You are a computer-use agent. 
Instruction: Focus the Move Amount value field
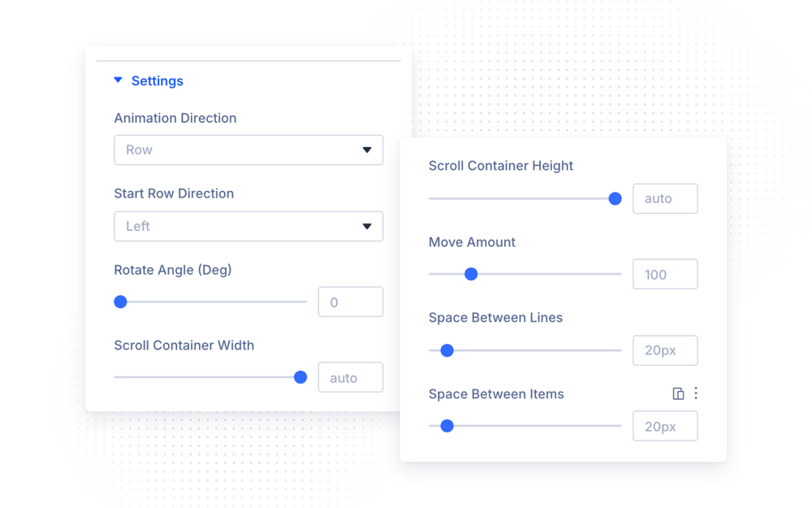point(665,274)
